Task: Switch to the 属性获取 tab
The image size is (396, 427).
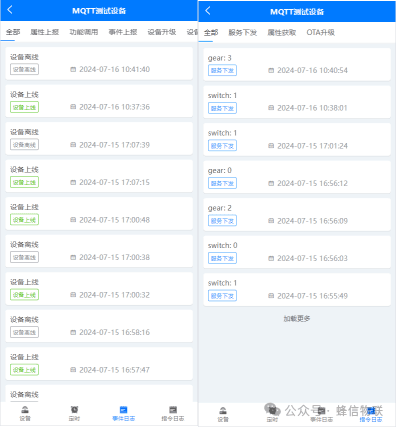Action: click(x=282, y=33)
